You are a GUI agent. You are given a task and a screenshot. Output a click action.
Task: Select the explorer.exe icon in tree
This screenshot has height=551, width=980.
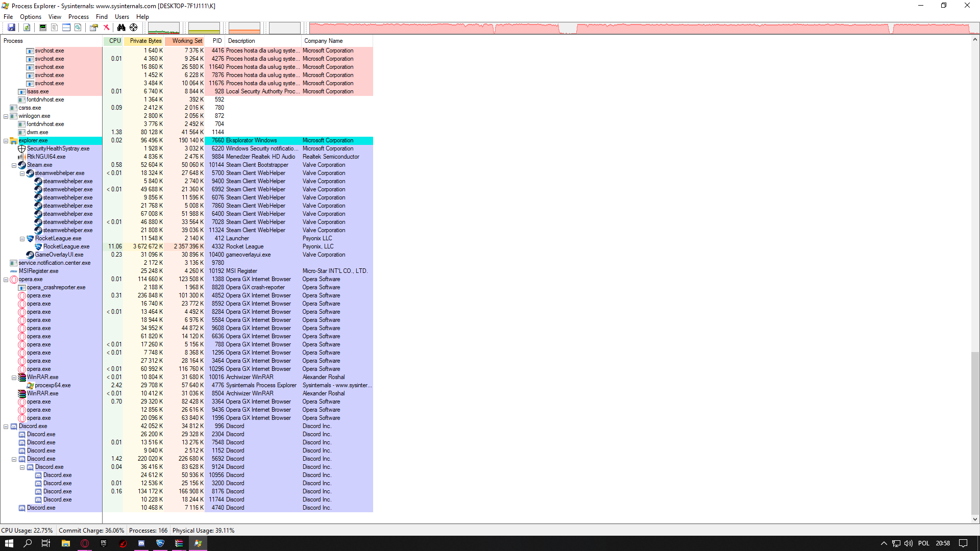click(x=14, y=141)
